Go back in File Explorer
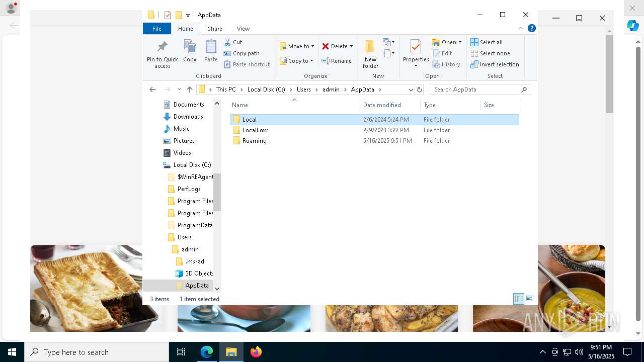This screenshot has width=644, height=362. (x=152, y=89)
